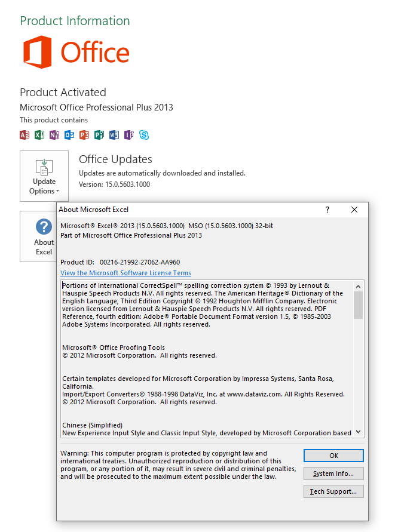
Task: Click the scroll down arrow in license text box
Action: tap(359, 432)
